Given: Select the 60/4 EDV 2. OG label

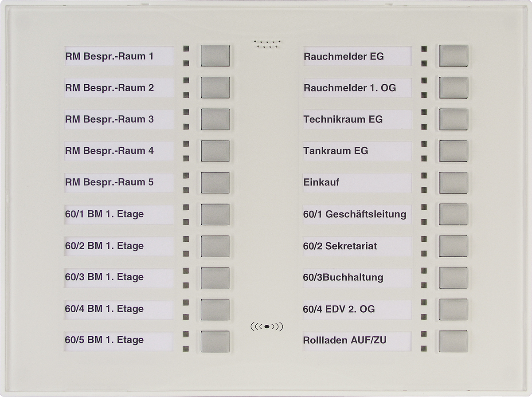Looking at the screenshot, I should [x=357, y=309].
